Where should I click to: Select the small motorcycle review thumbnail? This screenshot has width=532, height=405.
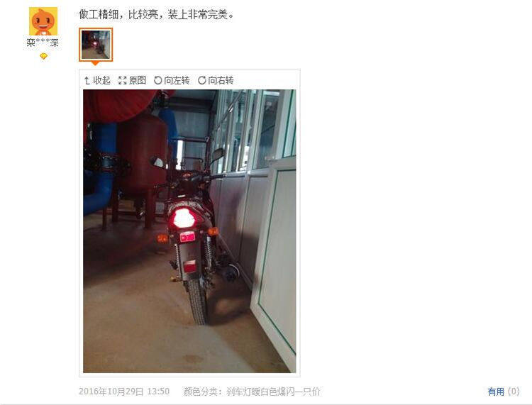click(96, 45)
